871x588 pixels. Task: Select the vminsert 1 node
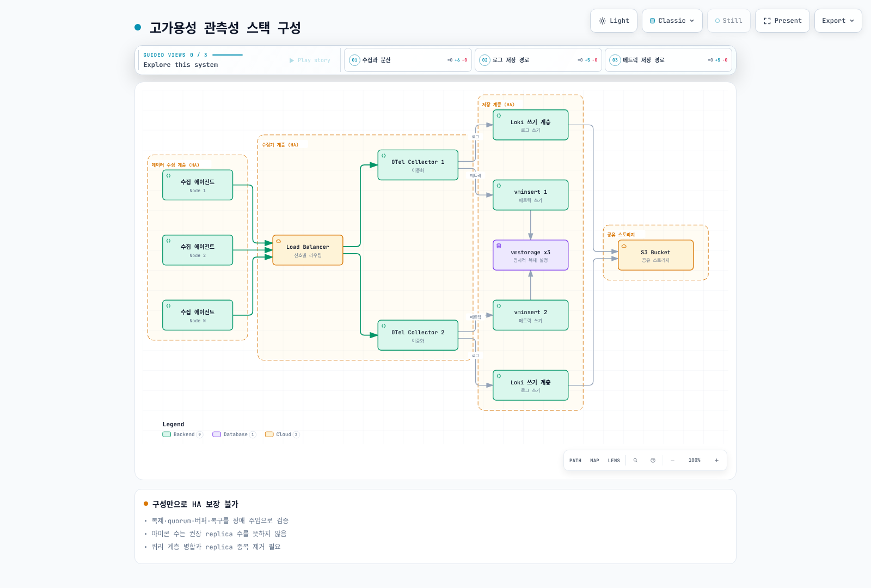(x=531, y=195)
